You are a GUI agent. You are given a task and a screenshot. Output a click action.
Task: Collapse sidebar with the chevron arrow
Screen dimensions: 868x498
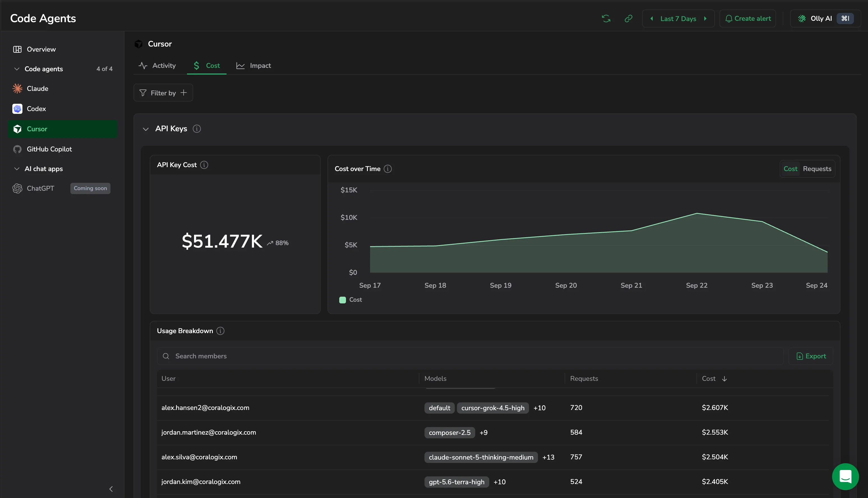(111, 489)
